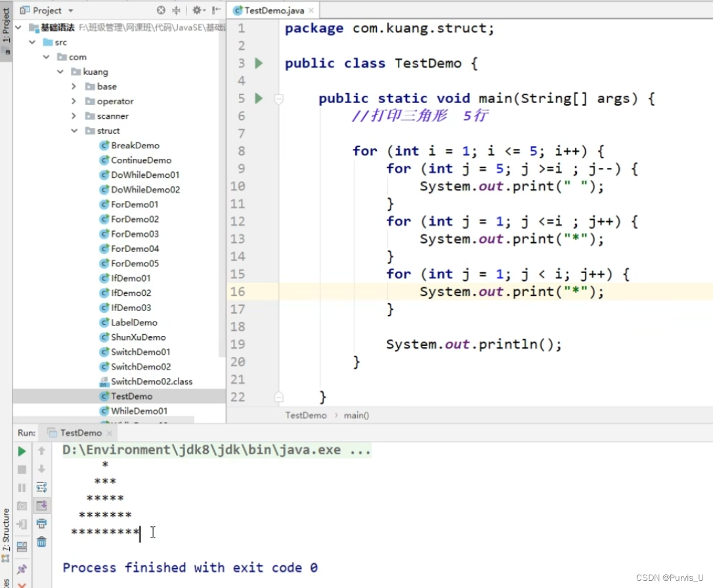Viewport: 713px width, 588px height.
Task: Click "Process finished with exit code 0" text
Action: point(190,568)
